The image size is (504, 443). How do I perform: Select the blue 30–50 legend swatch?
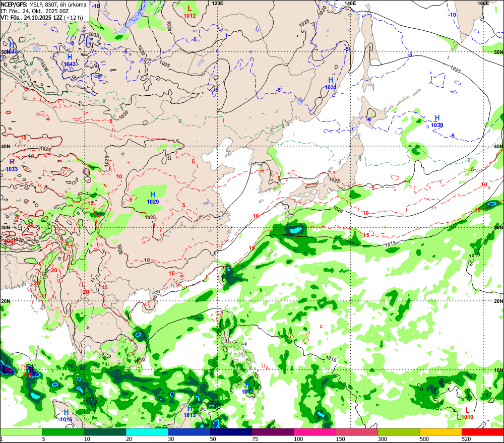point(189,432)
